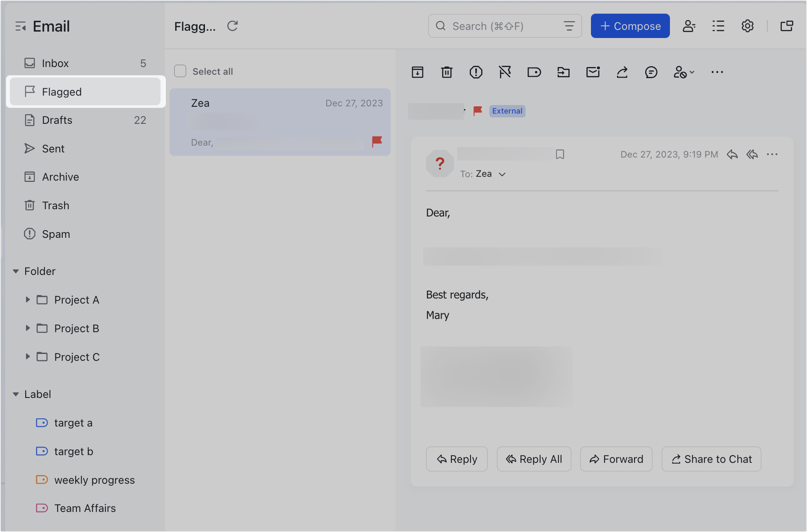807x532 pixels.
Task: Open email settings with the gear icon
Action: pos(748,26)
